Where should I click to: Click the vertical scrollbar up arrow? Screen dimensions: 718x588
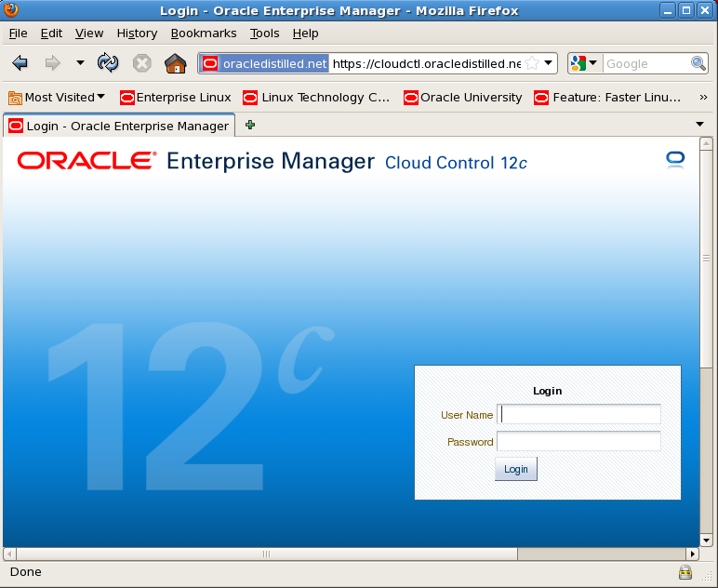tap(706, 144)
